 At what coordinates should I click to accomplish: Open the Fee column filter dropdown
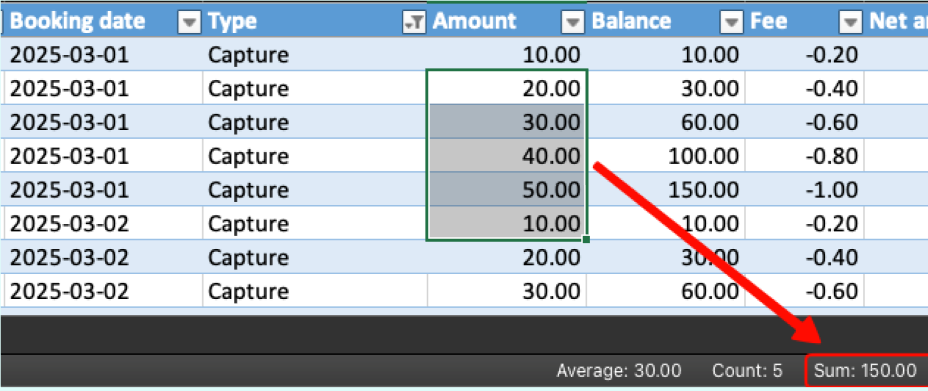(850, 22)
